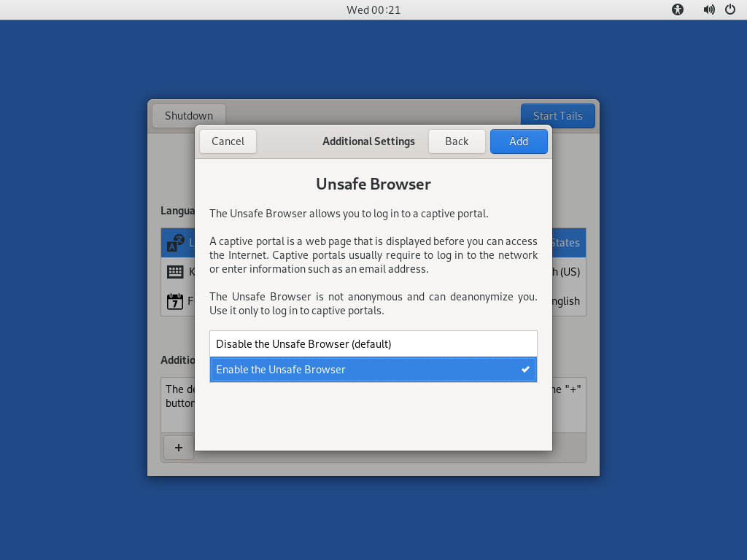Open the accessibility menu in top bar

677,9
